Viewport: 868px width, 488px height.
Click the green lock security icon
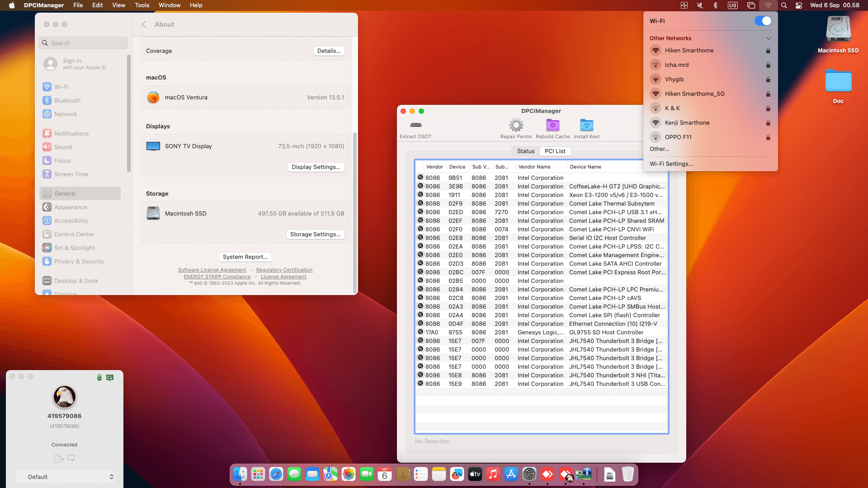click(x=99, y=377)
